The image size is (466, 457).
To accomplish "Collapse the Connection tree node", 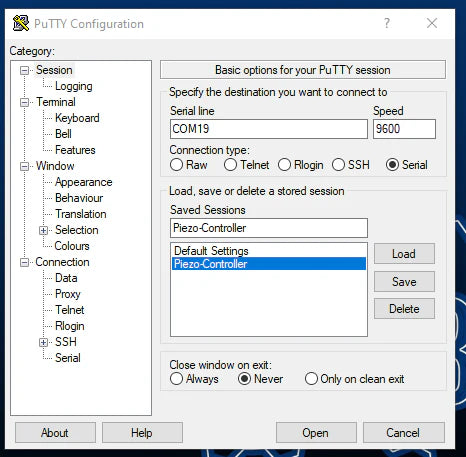I will pos(24,262).
